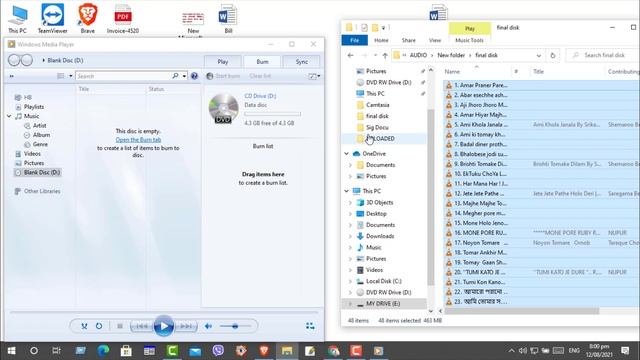
Task: Toggle repeat in Windows Media Player
Action: tap(99, 326)
